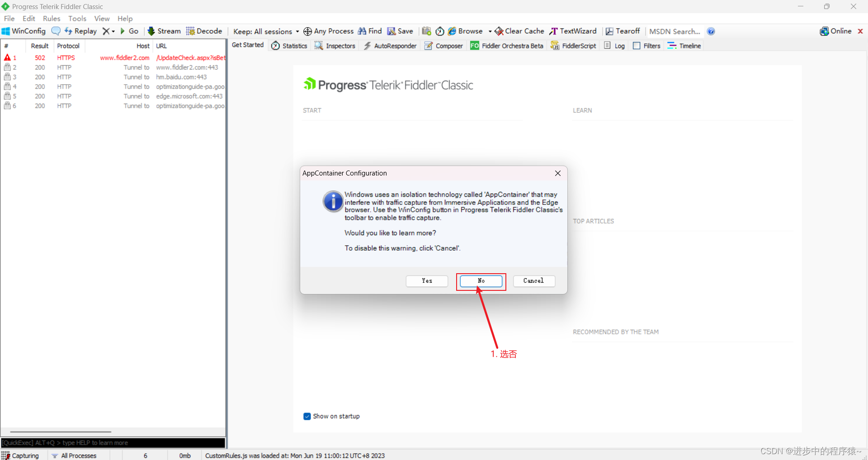Clear Cache from the toolbar
Viewport: 868px width, 460px height.
pos(519,31)
